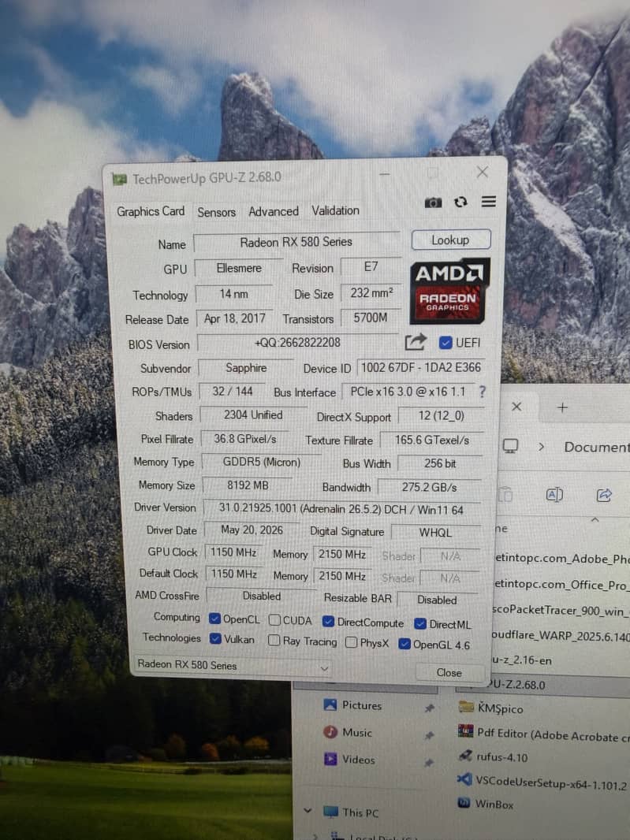Open the GPU-Z hamburger menu
This screenshot has width=630, height=840.
click(488, 202)
